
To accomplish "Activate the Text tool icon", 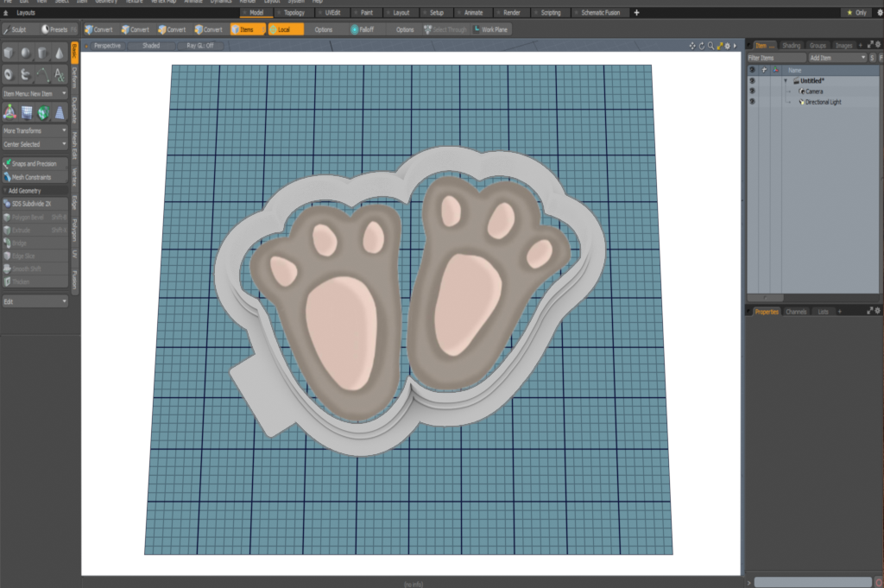I will point(60,74).
